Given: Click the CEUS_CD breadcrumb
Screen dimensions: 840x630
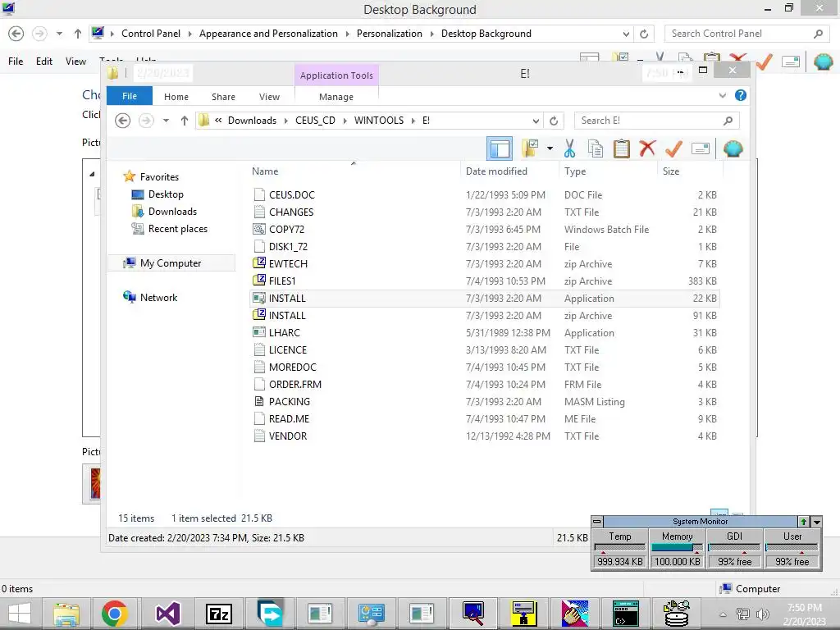Looking at the screenshot, I should [x=315, y=121].
